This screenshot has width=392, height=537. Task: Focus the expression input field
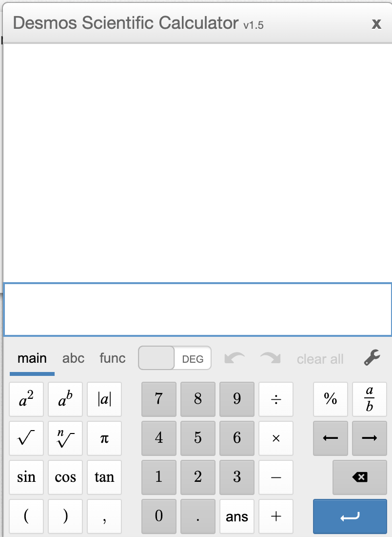pos(198,310)
